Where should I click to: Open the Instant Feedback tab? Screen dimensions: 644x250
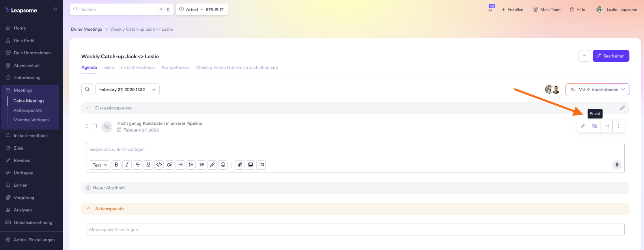pyautogui.click(x=138, y=67)
